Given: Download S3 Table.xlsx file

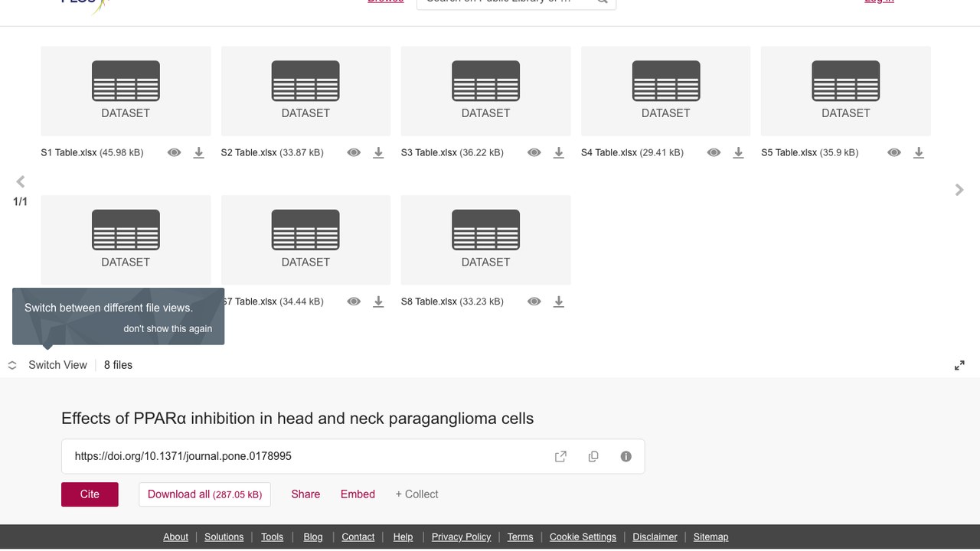Looking at the screenshot, I should click(559, 153).
